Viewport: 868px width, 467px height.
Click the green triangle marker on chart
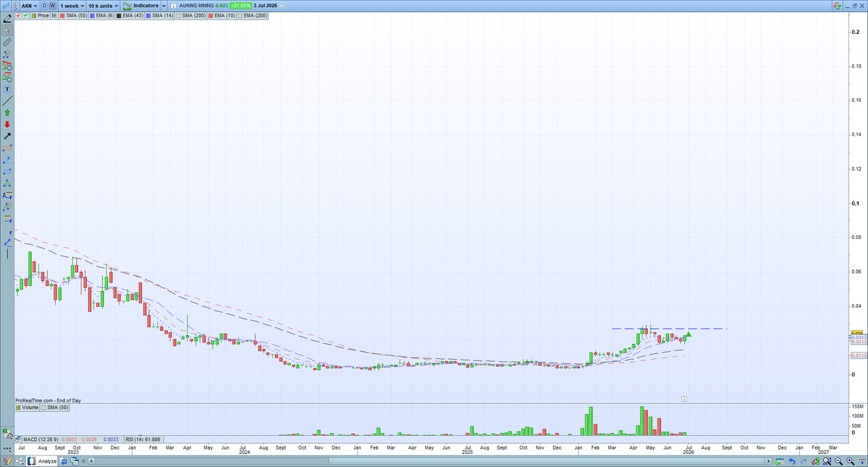point(689,334)
